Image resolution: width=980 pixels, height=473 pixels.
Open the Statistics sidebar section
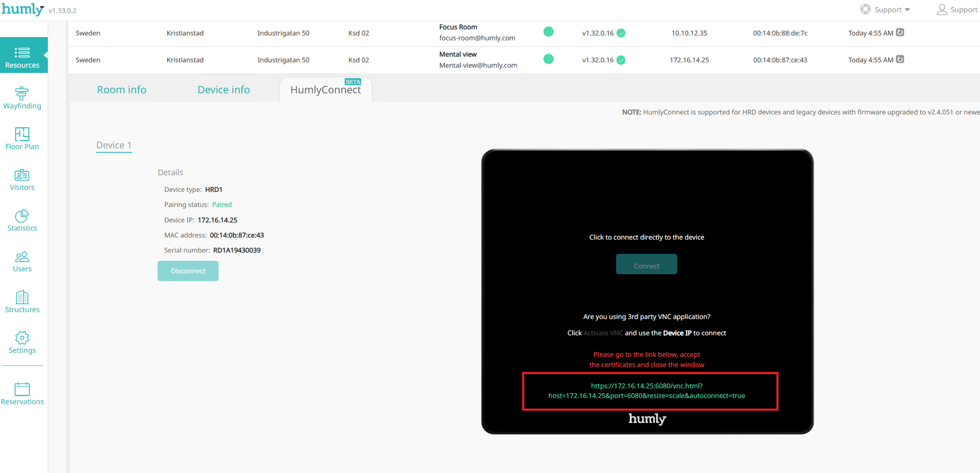click(22, 220)
